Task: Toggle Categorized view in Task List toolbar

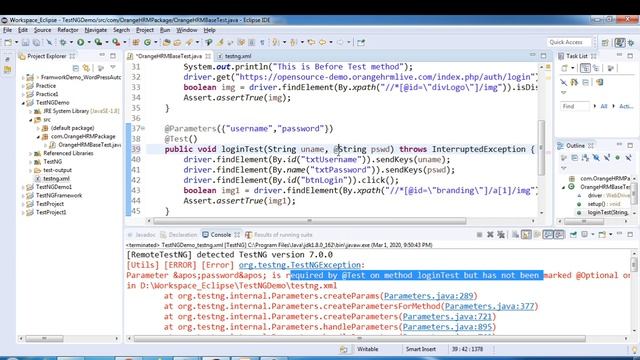Action: click(x=585, y=68)
